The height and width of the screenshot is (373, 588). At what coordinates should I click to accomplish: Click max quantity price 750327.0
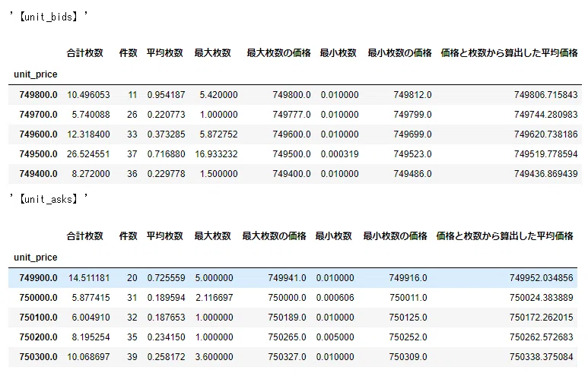click(x=287, y=357)
